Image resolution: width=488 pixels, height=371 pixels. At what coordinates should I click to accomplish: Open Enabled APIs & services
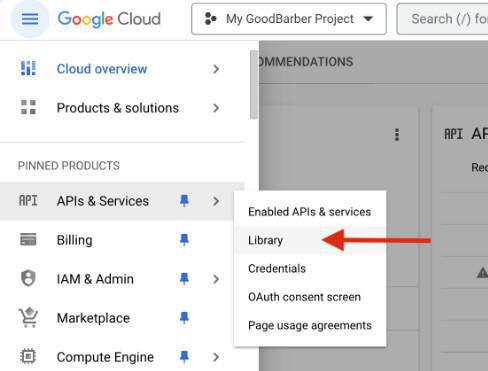click(x=310, y=212)
